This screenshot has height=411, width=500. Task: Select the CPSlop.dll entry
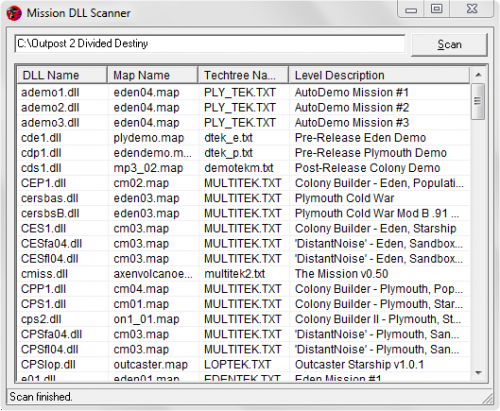[48, 364]
